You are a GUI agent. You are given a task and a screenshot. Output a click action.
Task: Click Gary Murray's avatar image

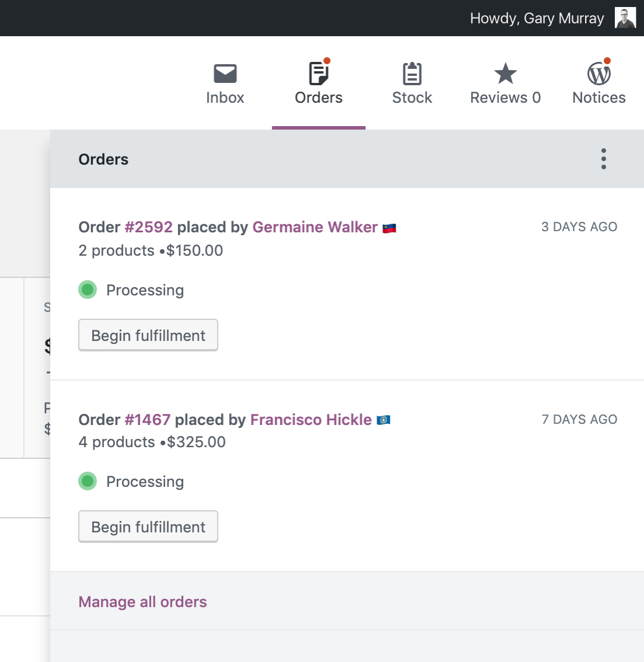pos(625,18)
